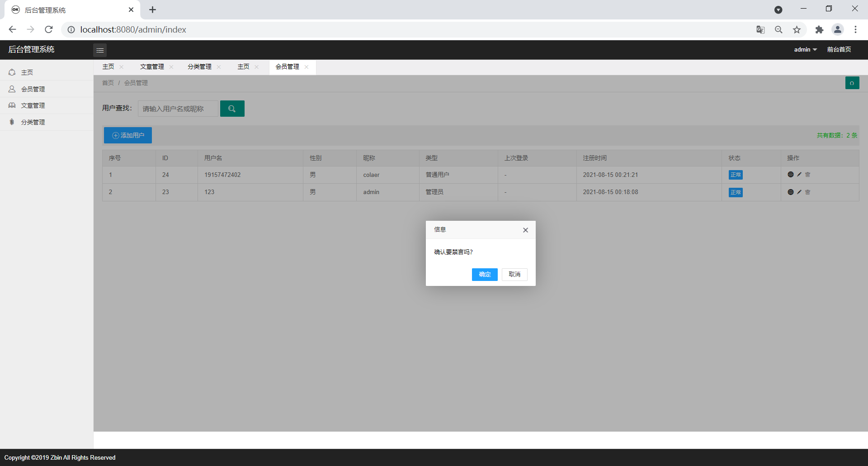Close the 分类管理 page tab
Image resolution: width=868 pixels, height=466 pixels.
(219, 67)
